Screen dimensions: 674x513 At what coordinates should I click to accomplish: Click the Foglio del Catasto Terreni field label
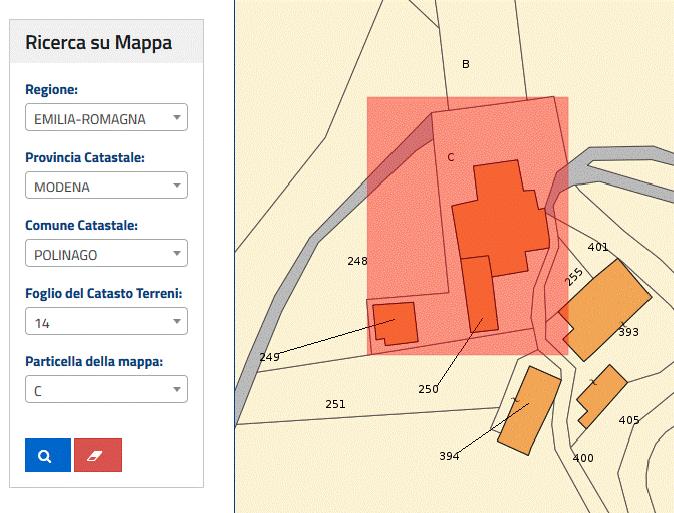point(104,293)
